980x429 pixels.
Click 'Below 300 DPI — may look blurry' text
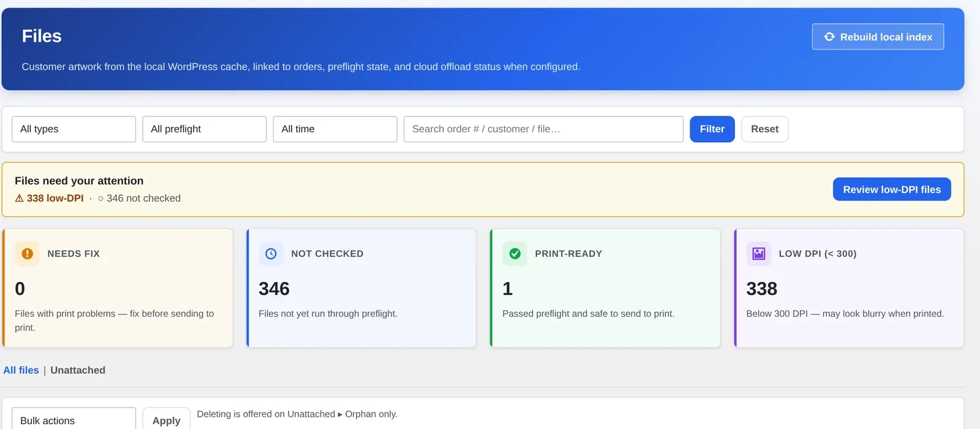(845, 314)
